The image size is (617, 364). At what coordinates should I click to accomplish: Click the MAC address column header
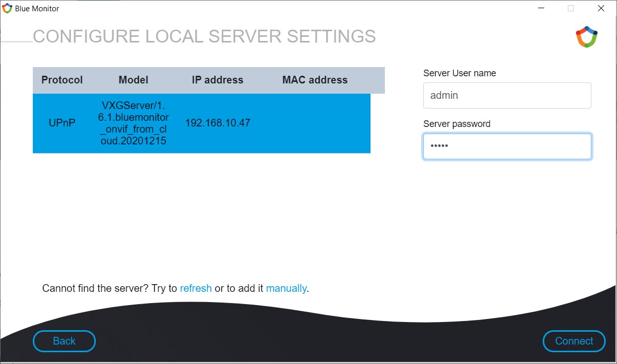point(315,80)
